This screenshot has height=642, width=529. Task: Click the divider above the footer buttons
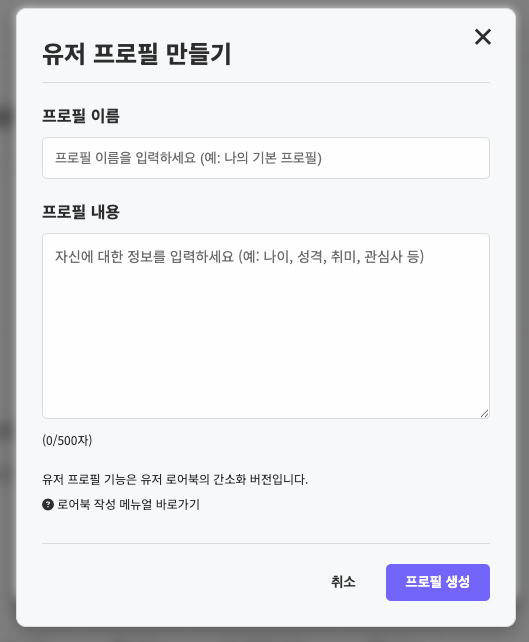click(x=266, y=544)
